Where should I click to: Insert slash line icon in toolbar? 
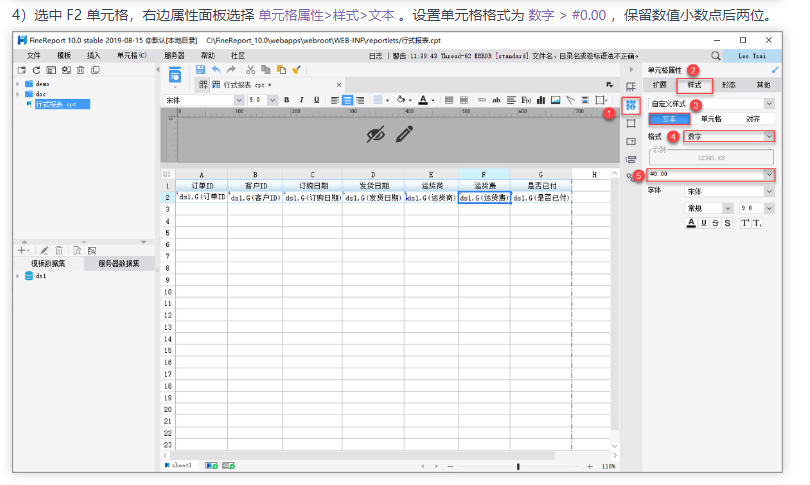coord(570,100)
